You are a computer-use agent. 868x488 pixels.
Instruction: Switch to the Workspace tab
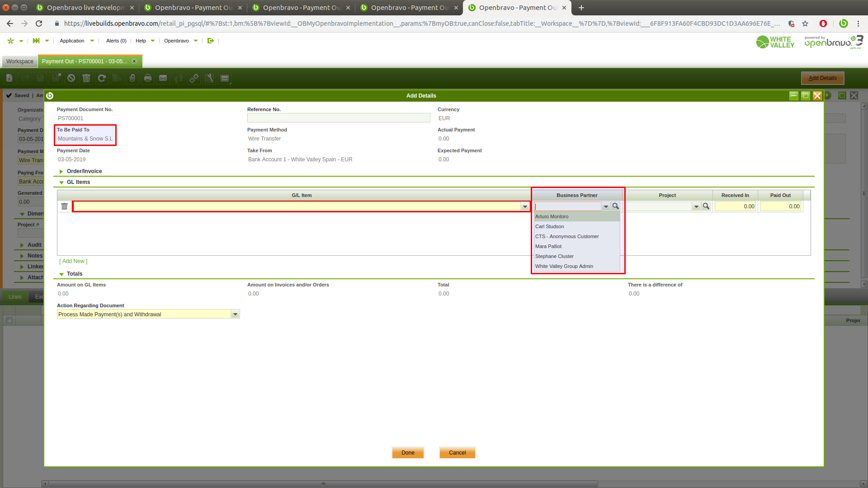[20, 61]
